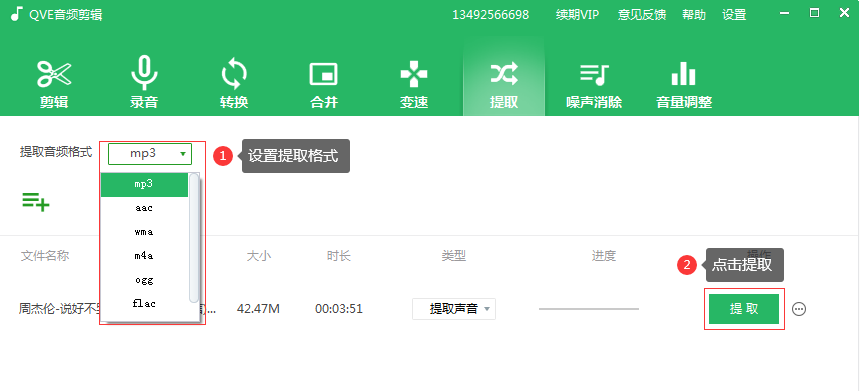
Task: Open the 噪声消除 noise removal tool
Action: 594,84
